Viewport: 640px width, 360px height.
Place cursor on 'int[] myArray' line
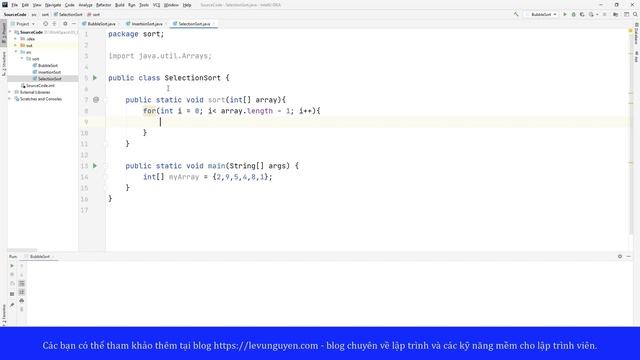pyautogui.click(x=207, y=177)
